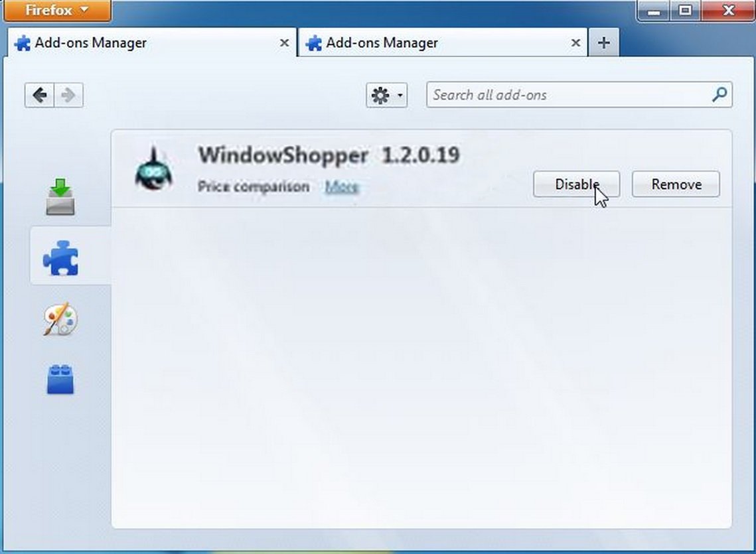Click the magnifier search icon
The width and height of the screenshot is (756, 554).
click(719, 94)
